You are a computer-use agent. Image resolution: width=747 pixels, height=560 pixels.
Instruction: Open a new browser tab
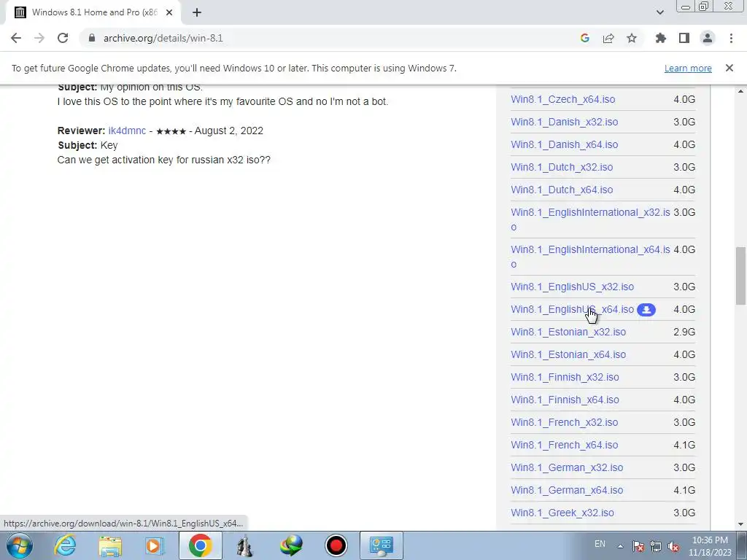point(197,12)
